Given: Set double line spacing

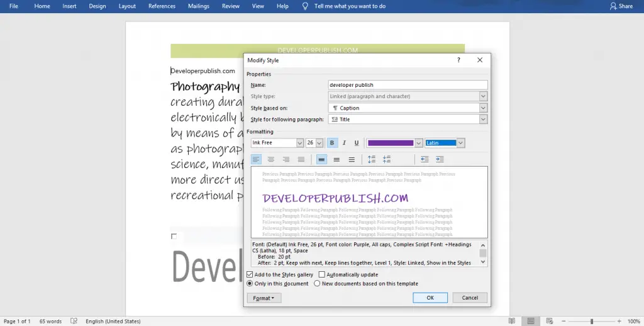Looking at the screenshot, I should (352, 159).
